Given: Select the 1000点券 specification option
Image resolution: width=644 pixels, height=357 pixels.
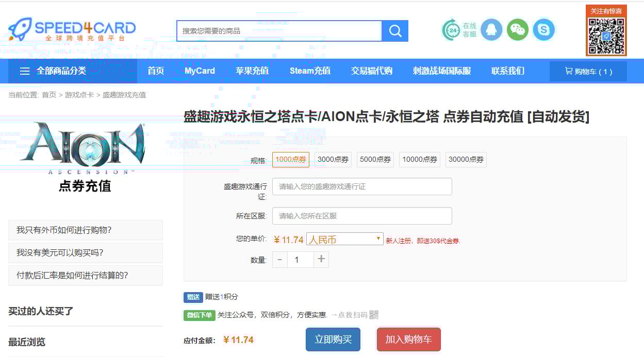Looking at the screenshot, I should click(x=291, y=160).
